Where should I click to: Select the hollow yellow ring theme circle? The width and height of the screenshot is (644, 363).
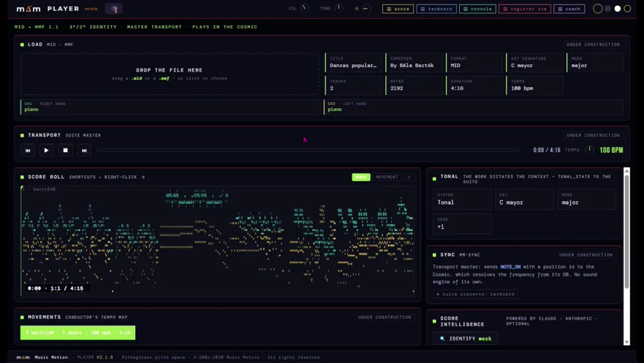click(x=598, y=8)
